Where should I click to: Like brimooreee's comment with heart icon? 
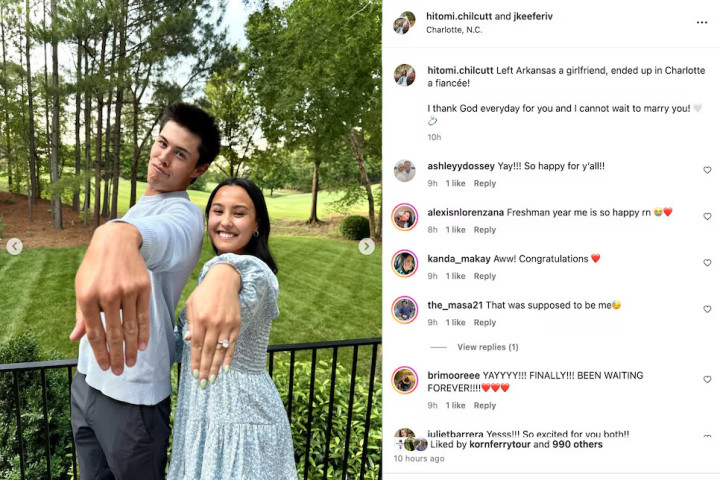pos(707,379)
